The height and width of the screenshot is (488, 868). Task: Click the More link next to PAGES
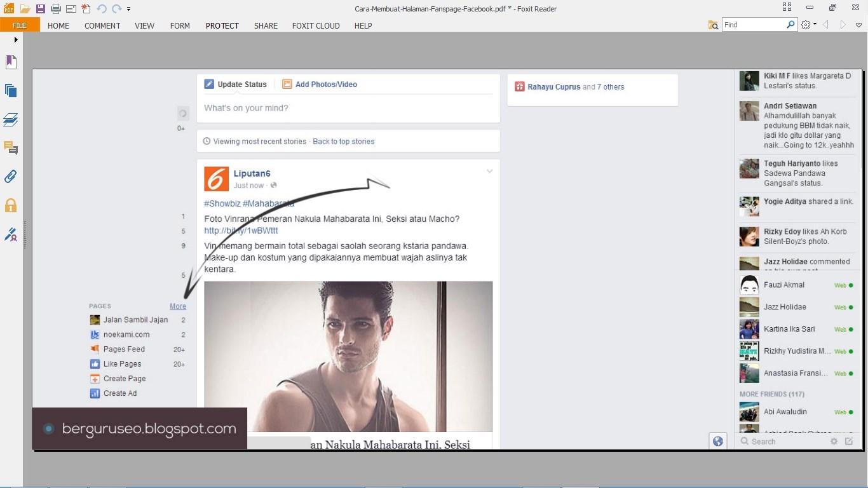coord(178,306)
